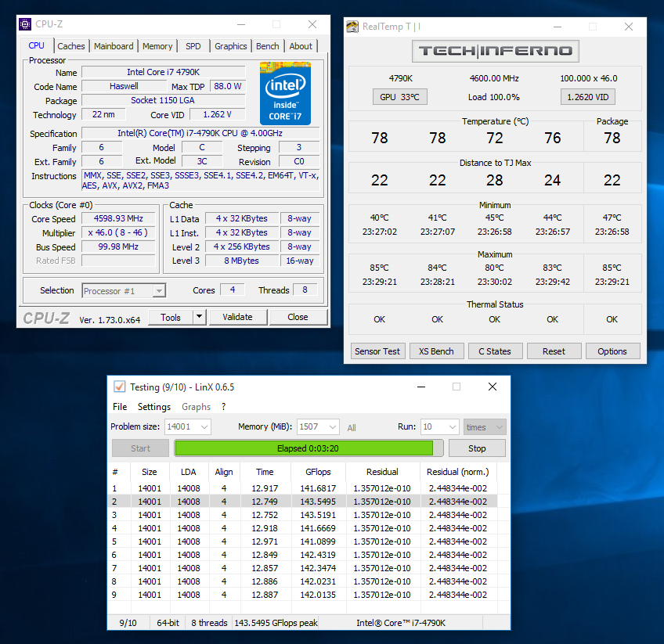Select result row 5 with 141.0899 GFlops
This screenshot has height=644, width=664.
[302, 541]
